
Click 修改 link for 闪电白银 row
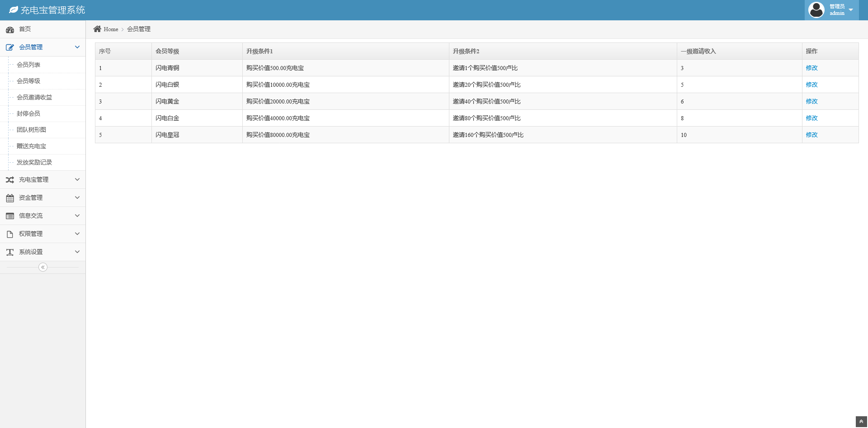click(x=811, y=85)
